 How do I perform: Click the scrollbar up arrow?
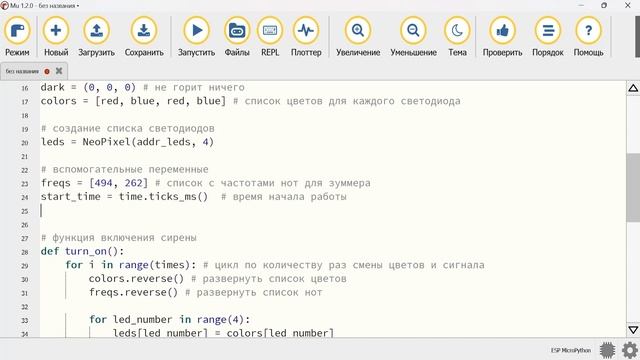click(633, 88)
